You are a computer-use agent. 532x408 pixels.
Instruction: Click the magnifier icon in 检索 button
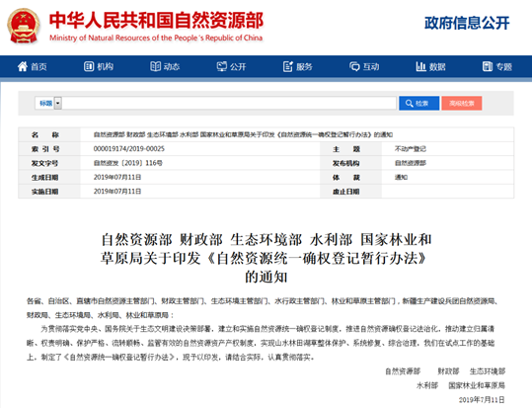pyautogui.click(x=410, y=104)
